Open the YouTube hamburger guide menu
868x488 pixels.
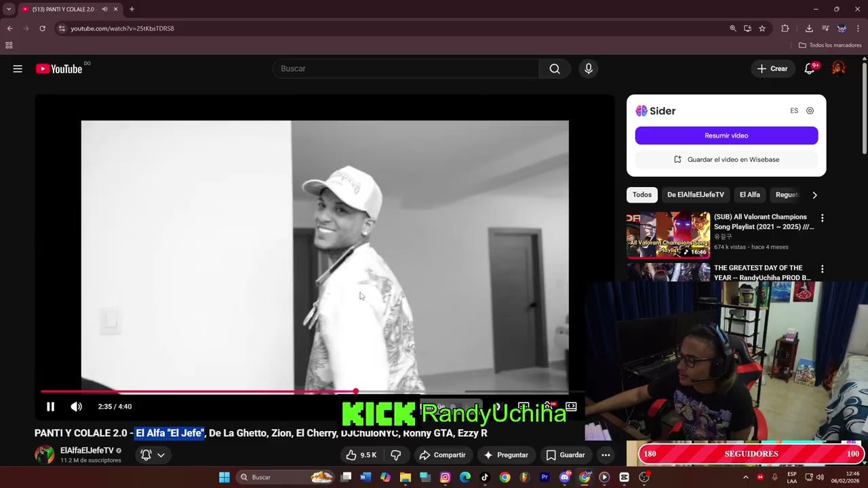pos(18,68)
